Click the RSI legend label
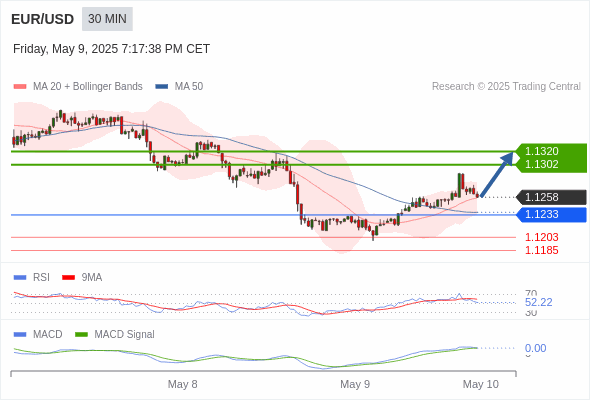Image resolution: width=590 pixels, height=400 pixels. click(x=41, y=278)
